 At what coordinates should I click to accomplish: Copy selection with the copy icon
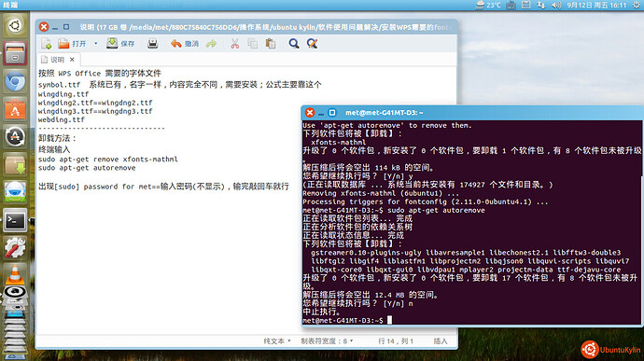pyautogui.click(x=253, y=44)
